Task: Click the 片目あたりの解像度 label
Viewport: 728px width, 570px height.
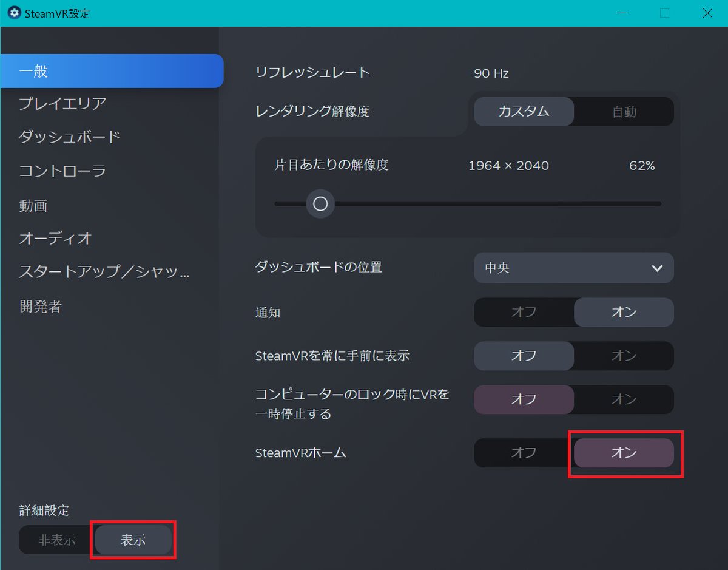Action: 331,165
